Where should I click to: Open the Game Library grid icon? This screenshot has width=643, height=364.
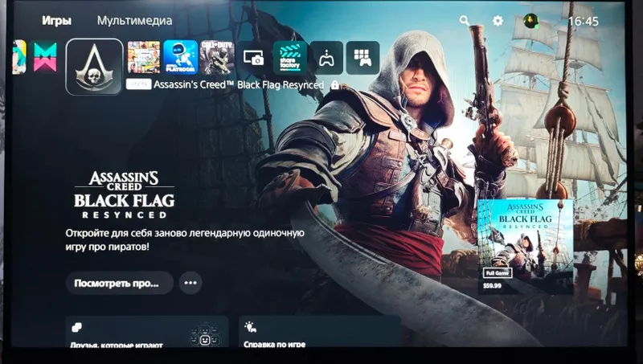362,58
